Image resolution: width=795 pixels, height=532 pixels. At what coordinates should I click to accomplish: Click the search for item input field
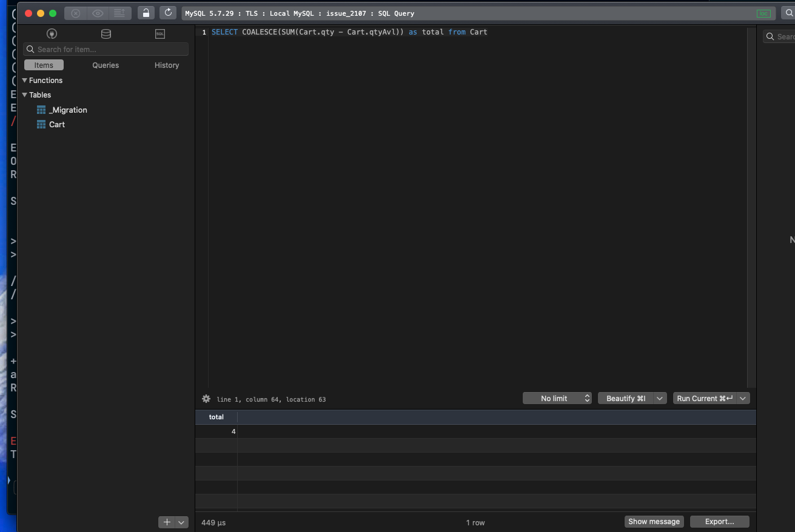pos(106,49)
